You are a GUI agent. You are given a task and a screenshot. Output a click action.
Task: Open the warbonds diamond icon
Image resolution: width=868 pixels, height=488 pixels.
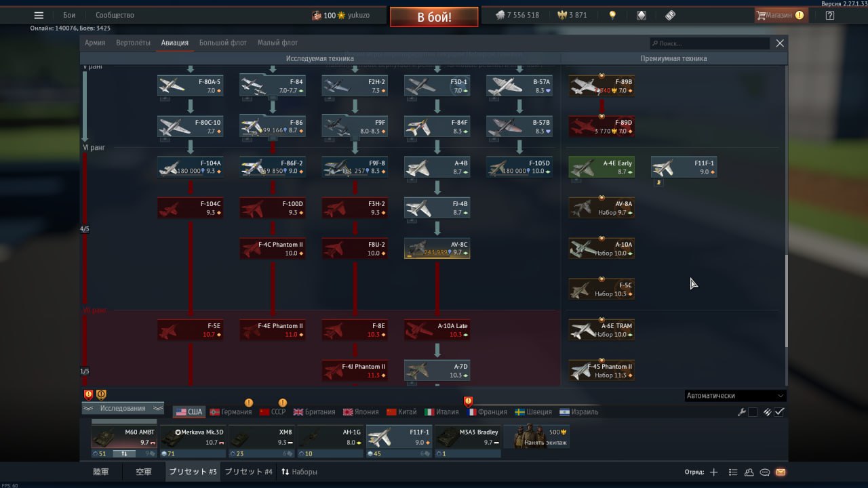(641, 15)
